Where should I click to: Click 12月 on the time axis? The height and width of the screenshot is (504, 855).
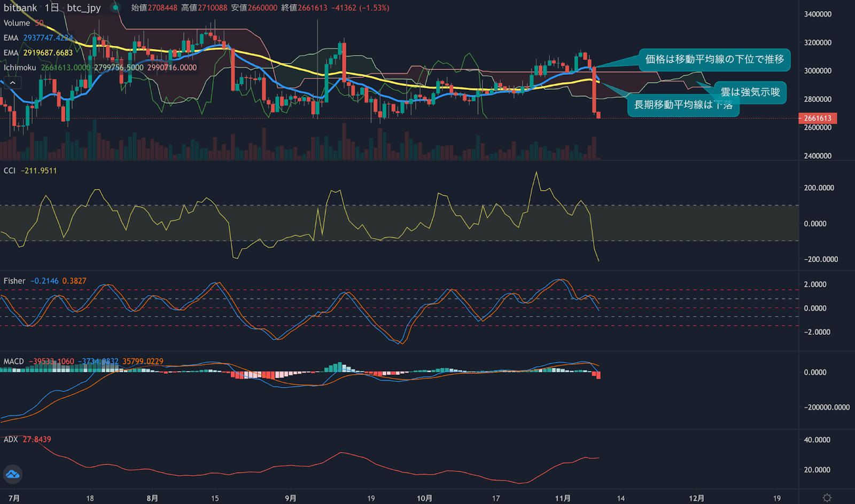696,498
